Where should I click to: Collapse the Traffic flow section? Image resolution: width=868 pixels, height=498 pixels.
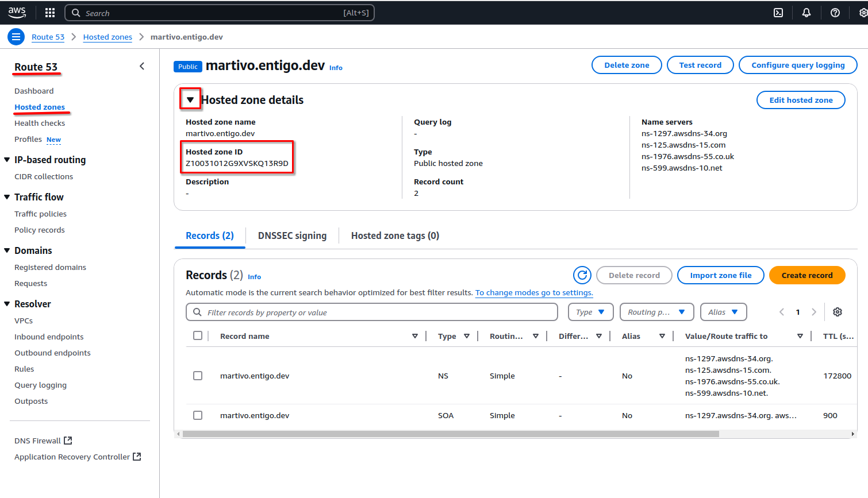7,197
